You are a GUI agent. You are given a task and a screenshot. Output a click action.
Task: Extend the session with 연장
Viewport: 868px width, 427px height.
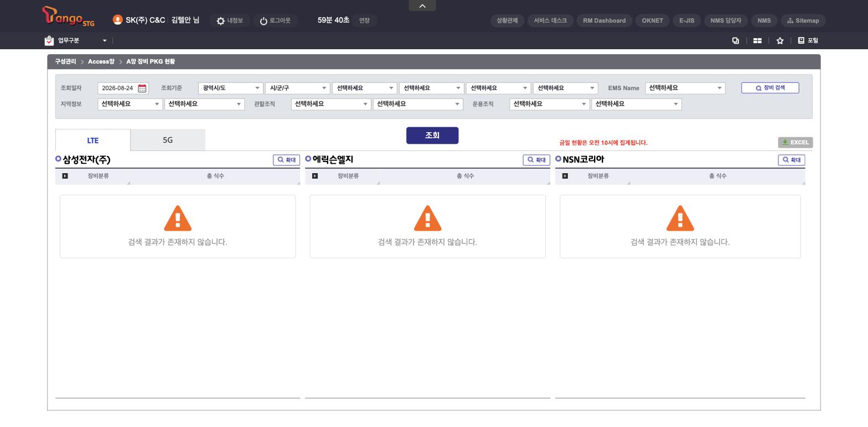pos(364,20)
